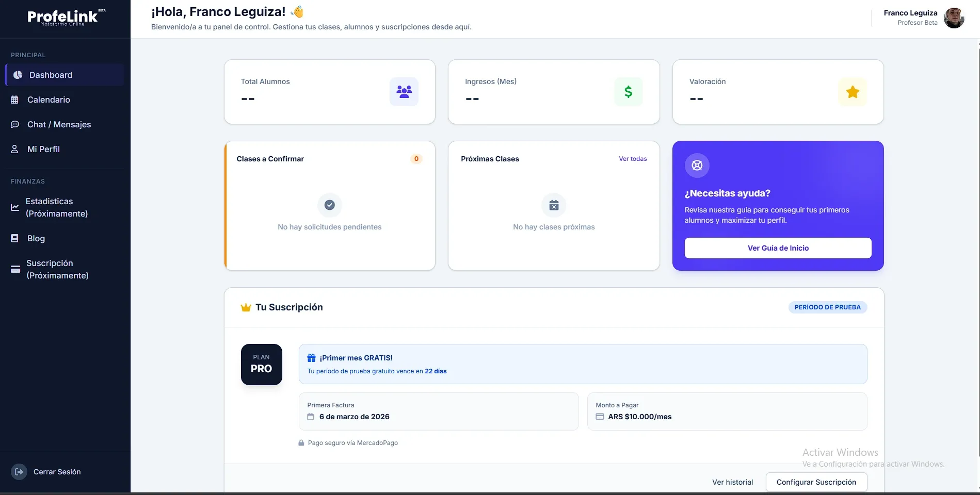This screenshot has height=495, width=980.
Task: Click the PLAN PRO badge
Action: 262,365
